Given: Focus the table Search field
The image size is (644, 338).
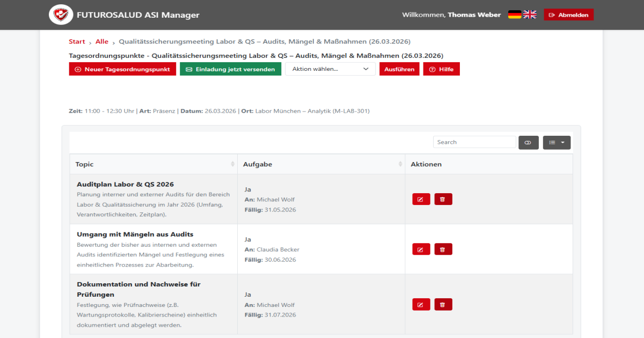Looking at the screenshot, I should (474, 142).
